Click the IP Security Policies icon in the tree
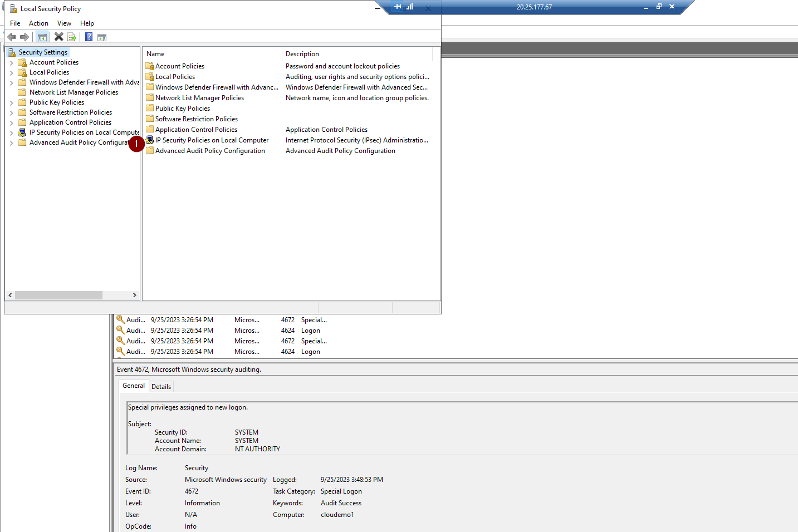Image resolution: width=798 pixels, height=532 pixels. tap(22, 132)
